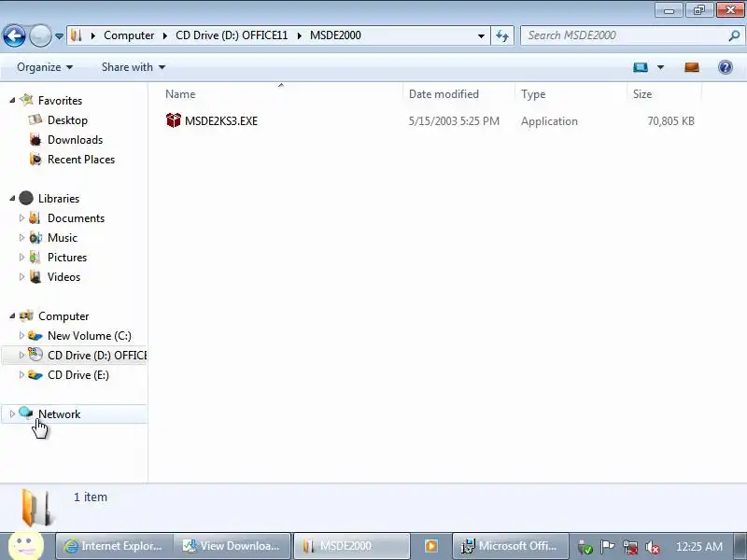Click the Start button orb
The height and width of the screenshot is (560, 747).
coord(26,545)
